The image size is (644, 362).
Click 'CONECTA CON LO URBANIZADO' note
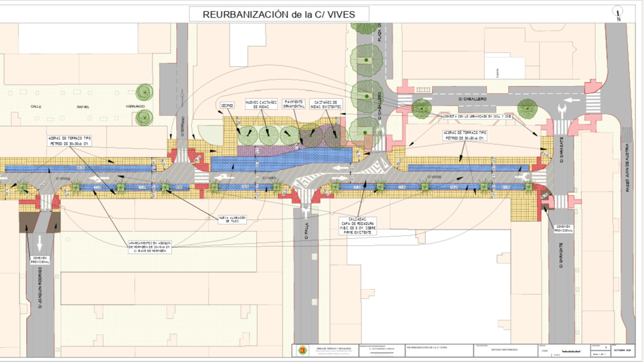click(x=477, y=116)
